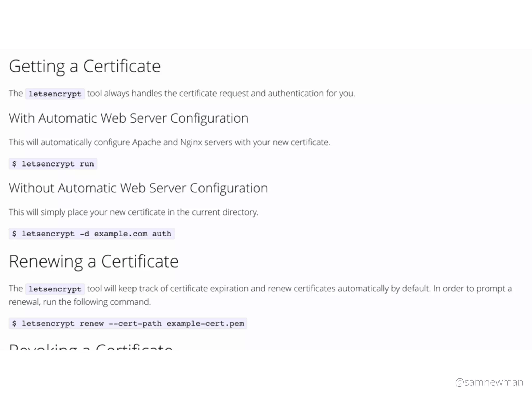The height and width of the screenshot is (399, 532).
Task: Click the word 'Nginx' in the description
Action: click(x=191, y=142)
